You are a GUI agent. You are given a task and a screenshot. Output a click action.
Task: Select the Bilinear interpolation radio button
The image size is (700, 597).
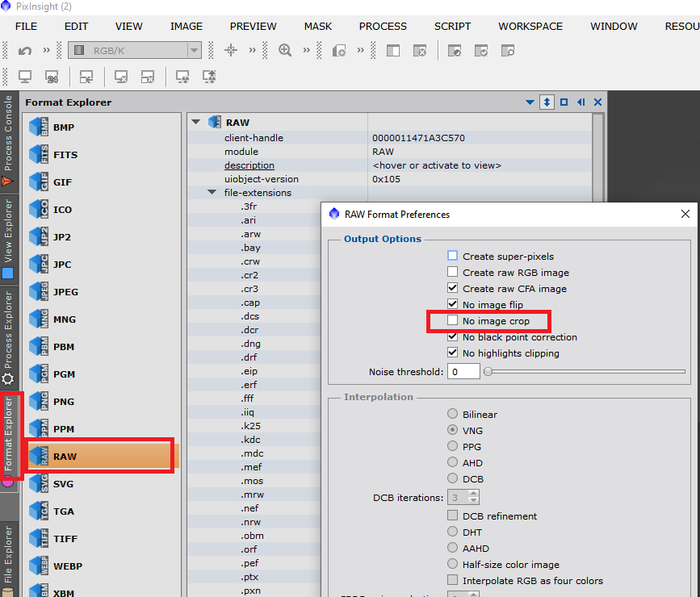click(453, 415)
